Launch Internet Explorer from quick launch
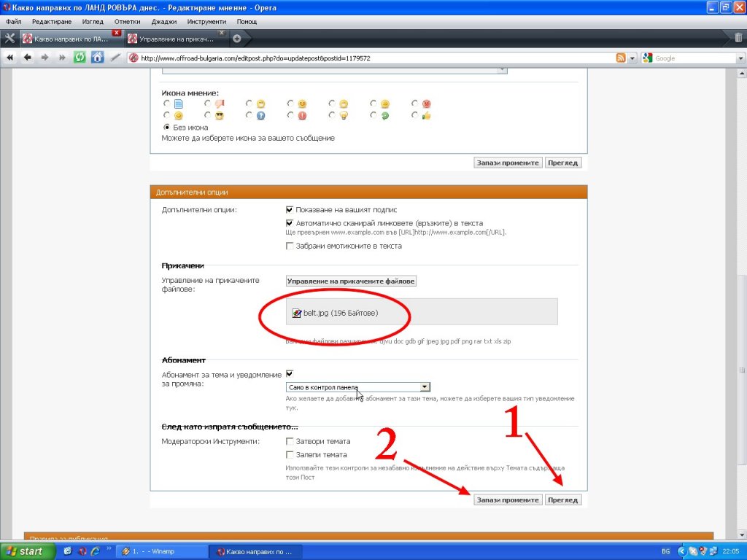 coord(96,551)
